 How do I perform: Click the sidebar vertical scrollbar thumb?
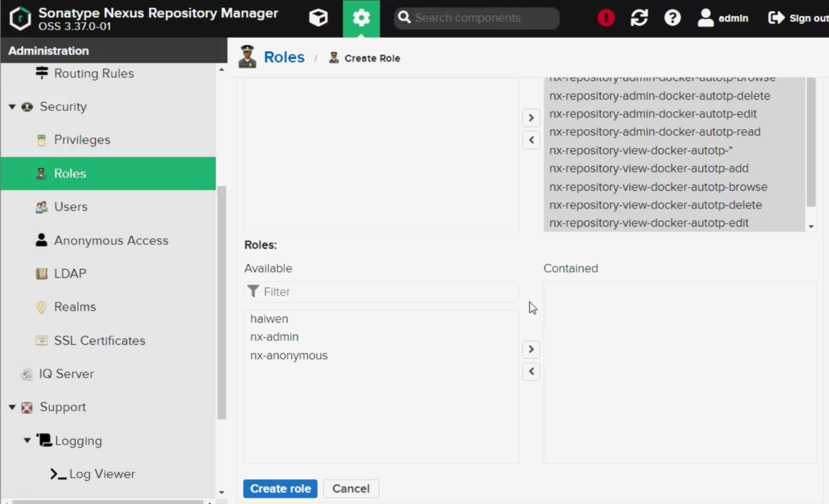(222, 302)
